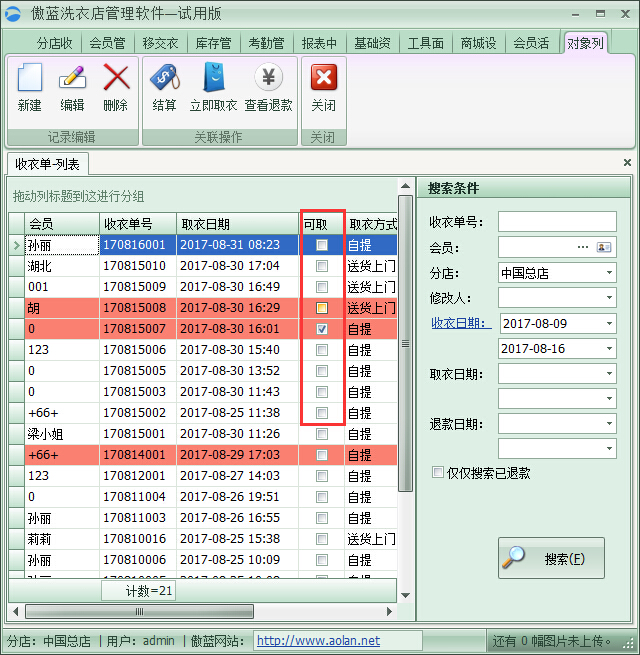Viewport: 640px width, 655px height.
Task: Open the 工具面 ribbon tab
Action: tap(426, 43)
